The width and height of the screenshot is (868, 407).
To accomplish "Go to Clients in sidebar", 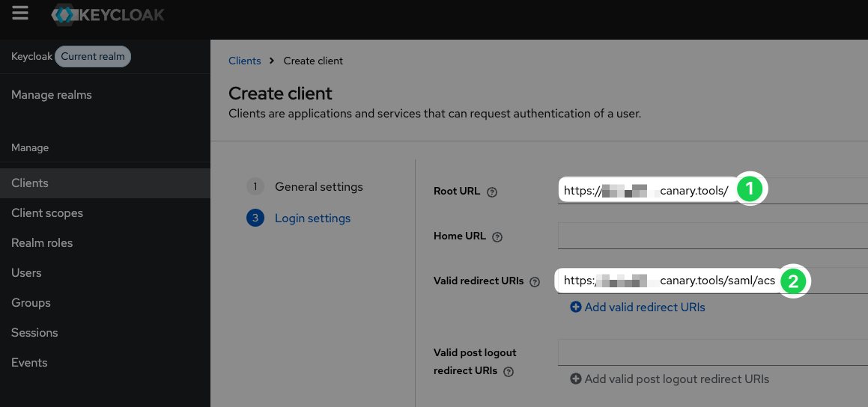I will [105, 183].
